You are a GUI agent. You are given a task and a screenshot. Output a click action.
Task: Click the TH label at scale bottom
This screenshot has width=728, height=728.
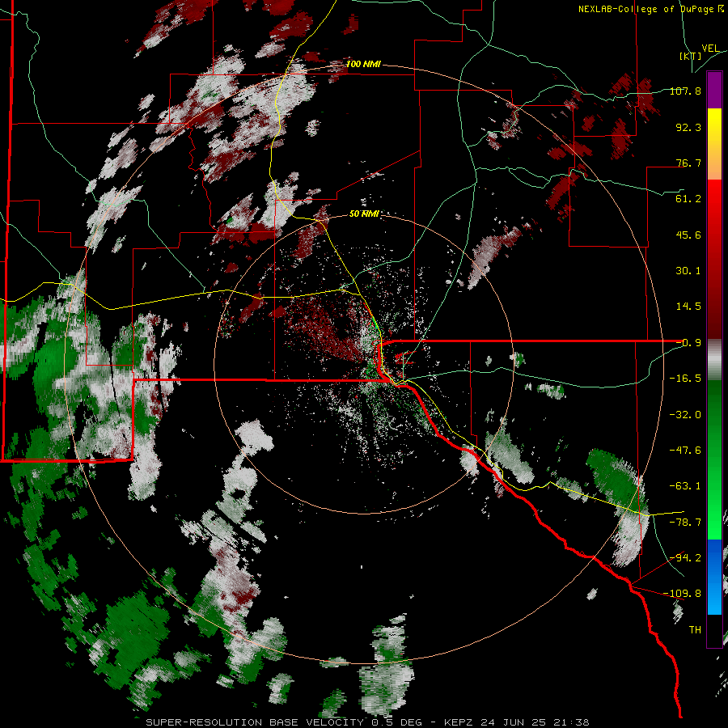pyautogui.click(x=695, y=630)
